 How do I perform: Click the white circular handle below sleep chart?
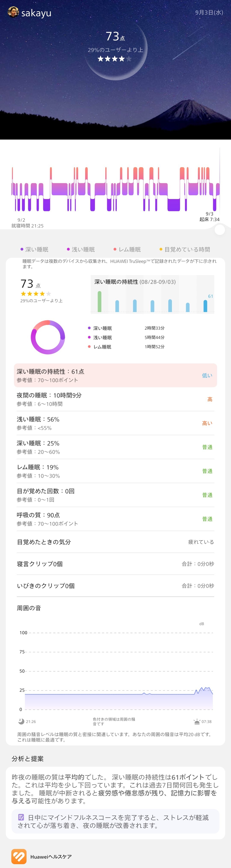(219, 230)
